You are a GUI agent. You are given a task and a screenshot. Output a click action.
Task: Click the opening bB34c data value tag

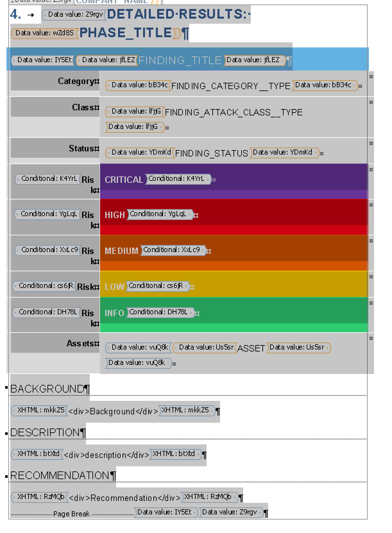pos(138,85)
